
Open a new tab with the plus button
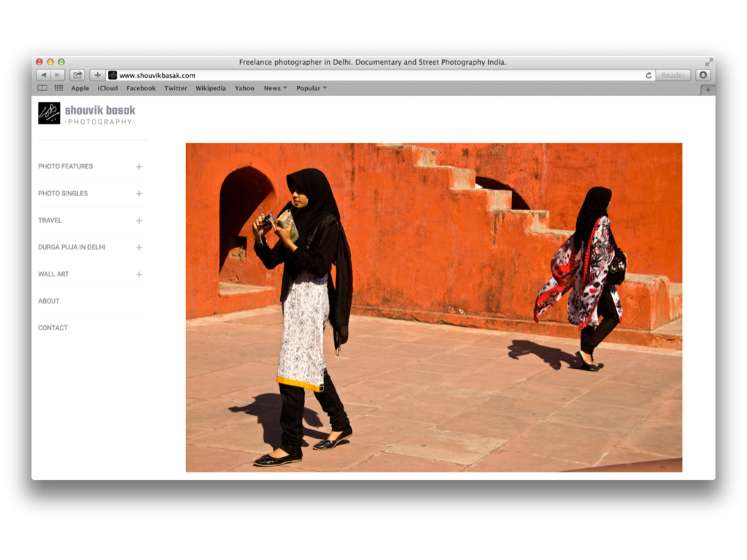pyautogui.click(x=708, y=90)
